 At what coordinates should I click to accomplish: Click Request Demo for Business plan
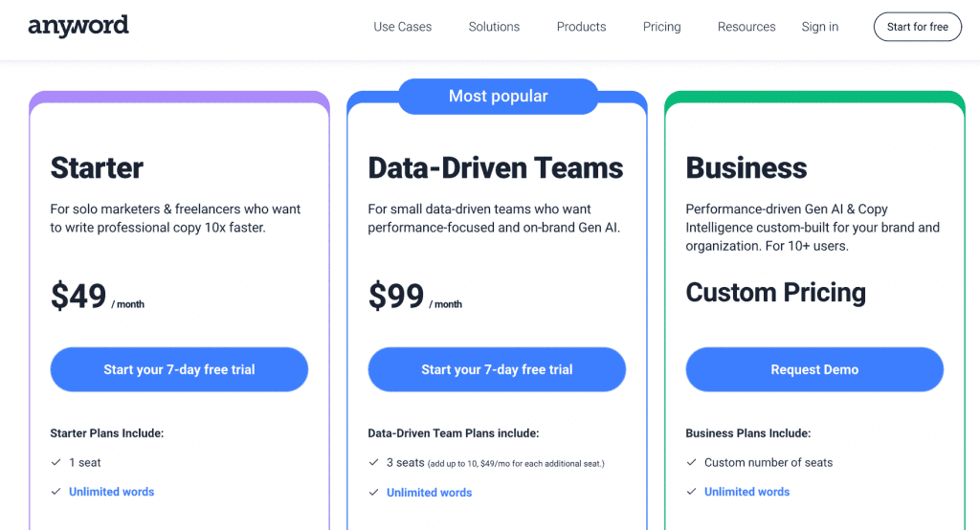pos(814,369)
